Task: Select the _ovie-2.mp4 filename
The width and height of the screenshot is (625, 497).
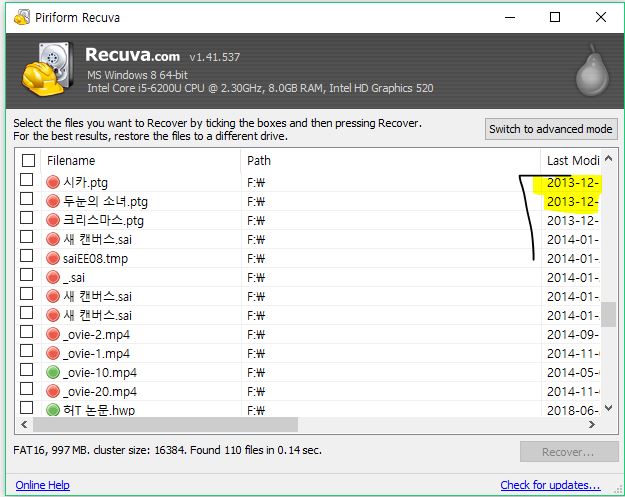Action: pos(96,335)
